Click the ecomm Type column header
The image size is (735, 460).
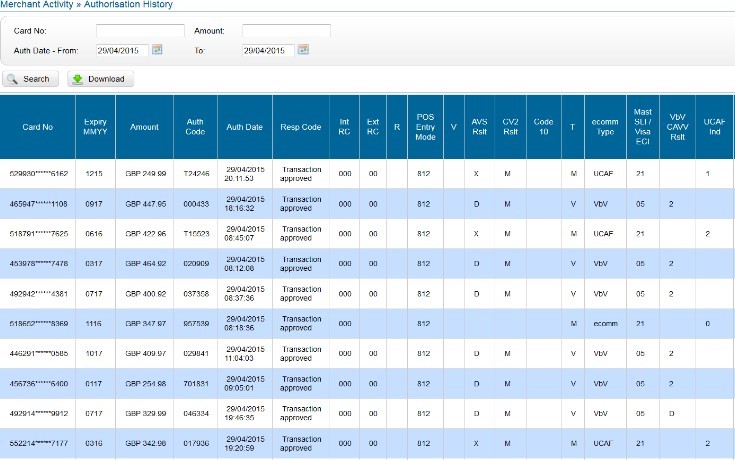pyautogui.click(x=602, y=127)
